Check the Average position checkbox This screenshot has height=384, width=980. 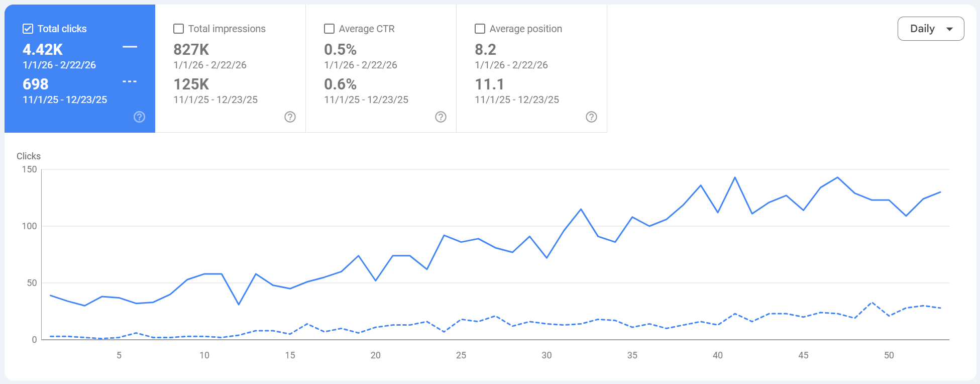tap(479, 29)
